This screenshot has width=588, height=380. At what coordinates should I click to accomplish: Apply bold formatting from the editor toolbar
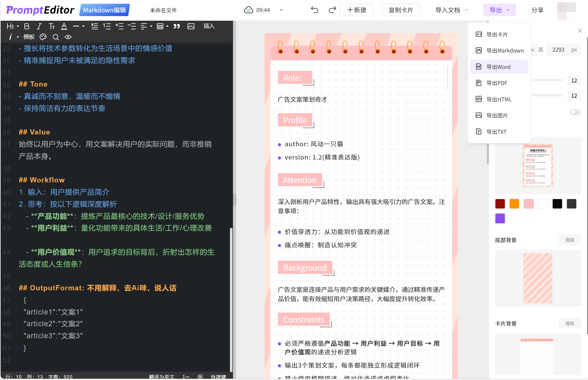pyautogui.click(x=27, y=26)
